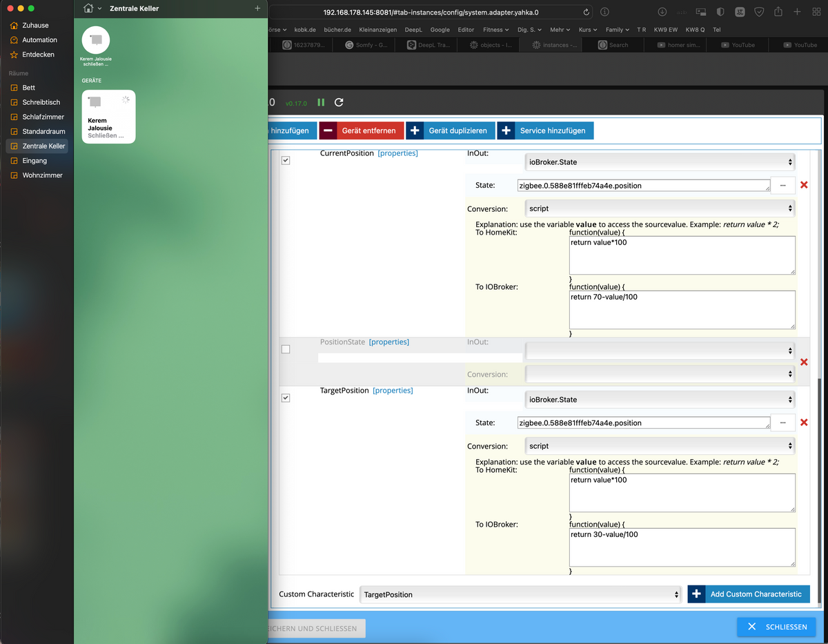828x644 pixels.
Task: Open PositionState properties link
Action: point(389,342)
